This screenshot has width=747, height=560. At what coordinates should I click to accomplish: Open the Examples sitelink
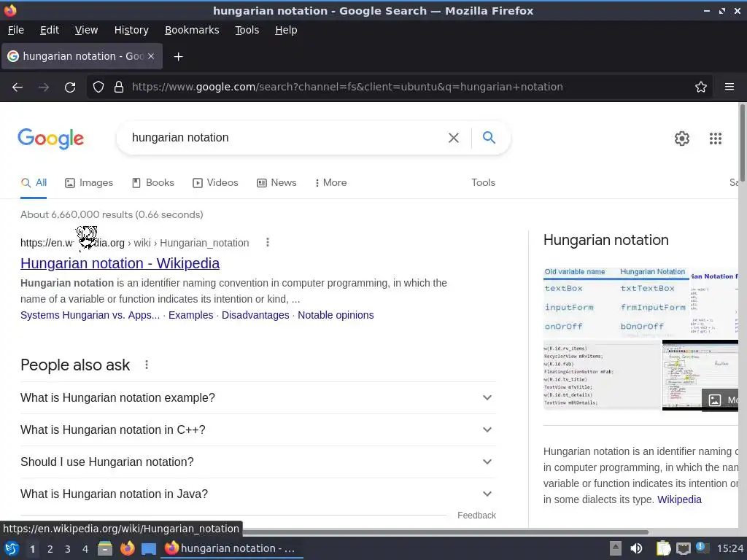tap(190, 315)
